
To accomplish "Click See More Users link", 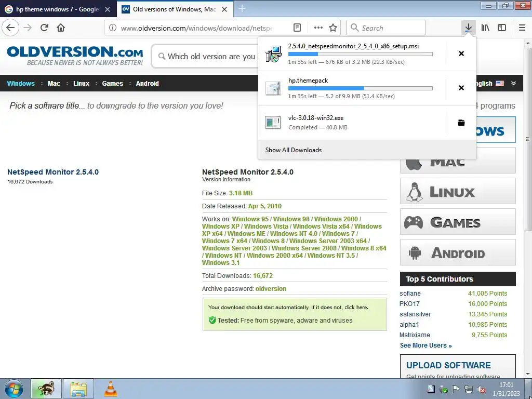I will coord(426,345).
